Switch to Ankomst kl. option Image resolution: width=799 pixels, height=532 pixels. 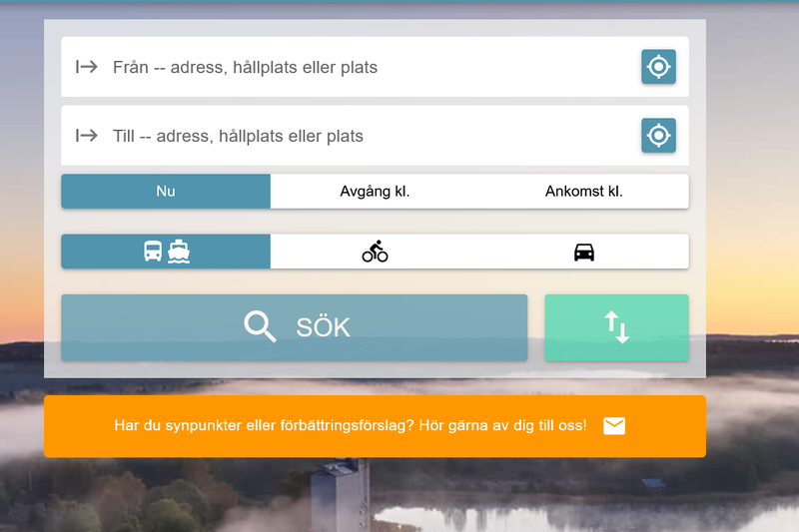(x=584, y=192)
